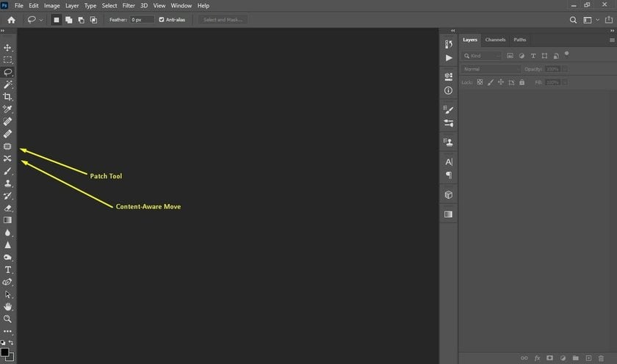Select the Pen tool
The width and height of the screenshot is (617, 364).
tap(7, 282)
